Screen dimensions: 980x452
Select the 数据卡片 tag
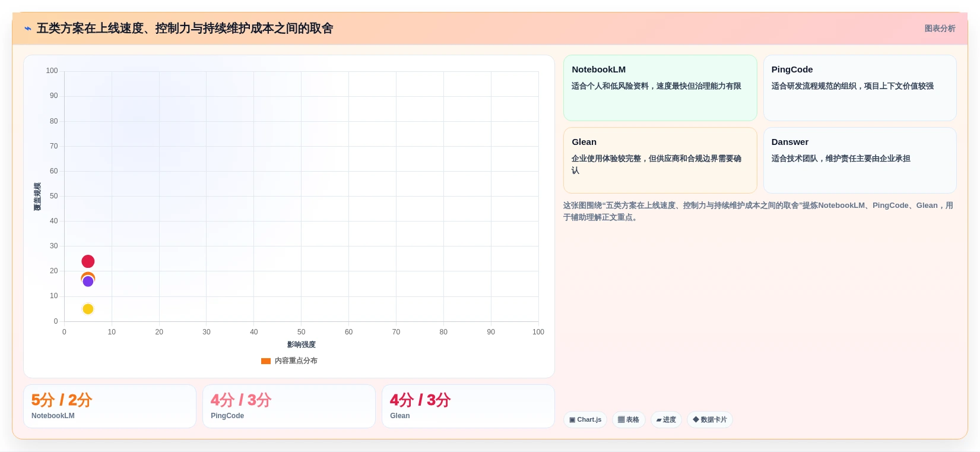click(x=710, y=420)
